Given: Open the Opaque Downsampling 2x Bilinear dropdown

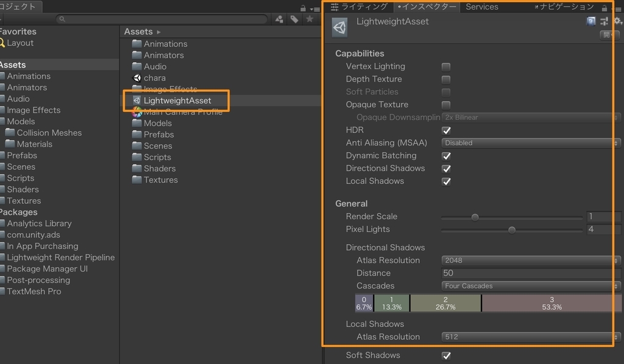Looking at the screenshot, I should 531,117.
